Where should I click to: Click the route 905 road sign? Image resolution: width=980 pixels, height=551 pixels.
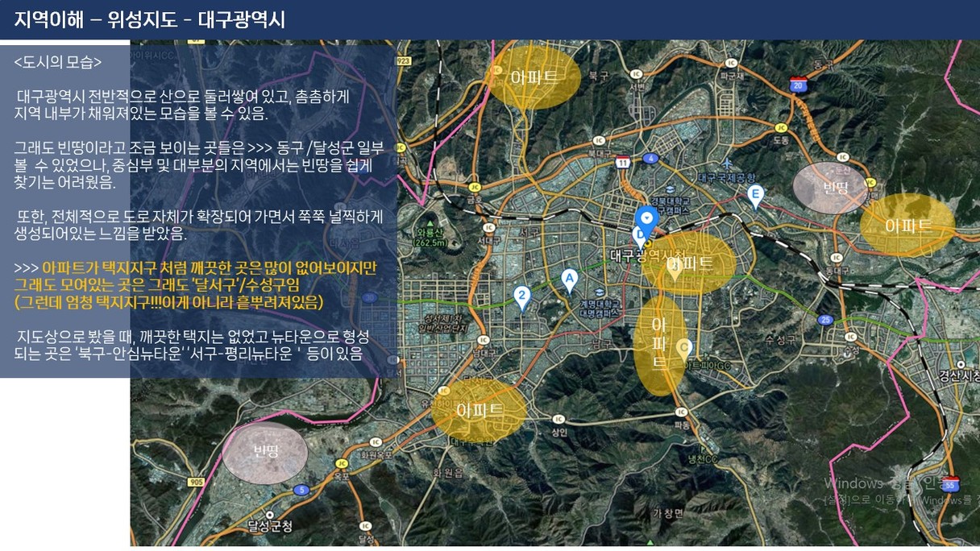click(197, 482)
